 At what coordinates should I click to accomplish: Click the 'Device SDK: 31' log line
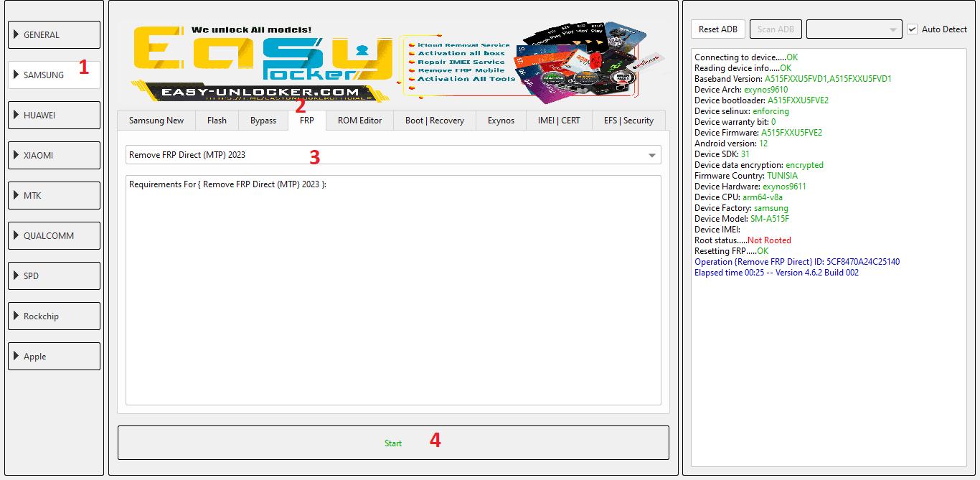722,154
